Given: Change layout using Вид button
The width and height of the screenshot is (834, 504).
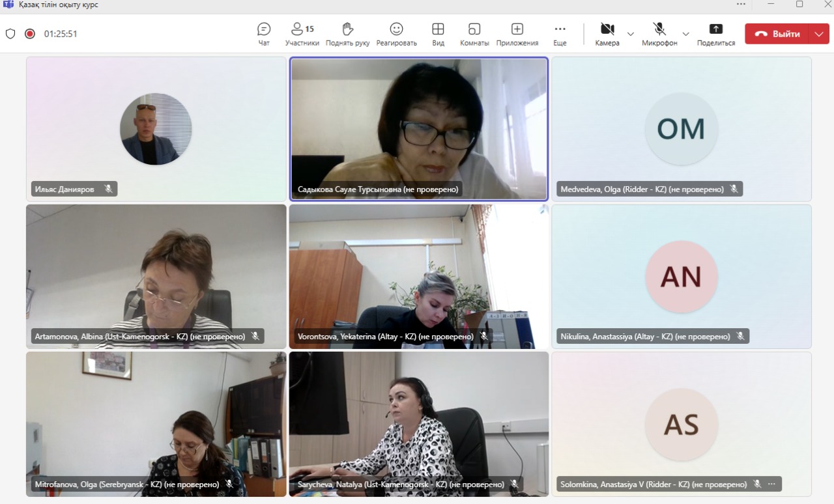Looking at the screenshot, I should (x=438, y=34).
